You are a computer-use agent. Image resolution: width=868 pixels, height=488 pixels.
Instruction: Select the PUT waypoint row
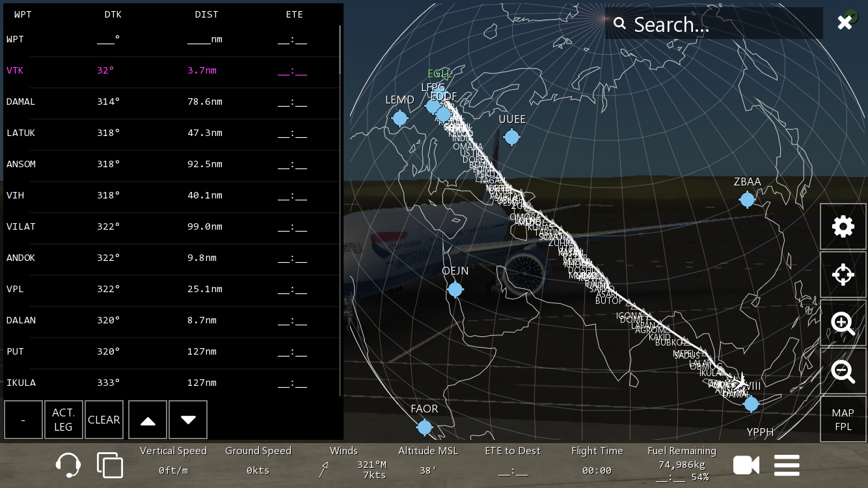pos(172,351)
